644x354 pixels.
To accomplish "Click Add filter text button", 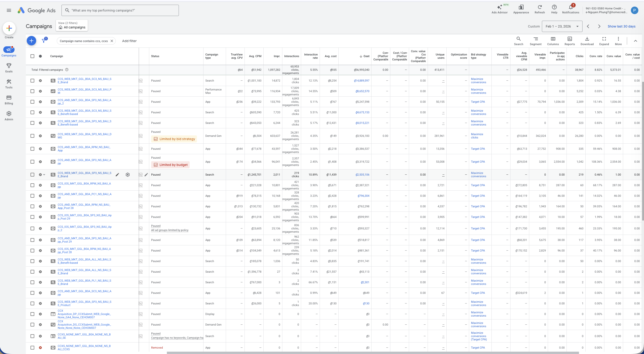I will [x=129, y=41].
